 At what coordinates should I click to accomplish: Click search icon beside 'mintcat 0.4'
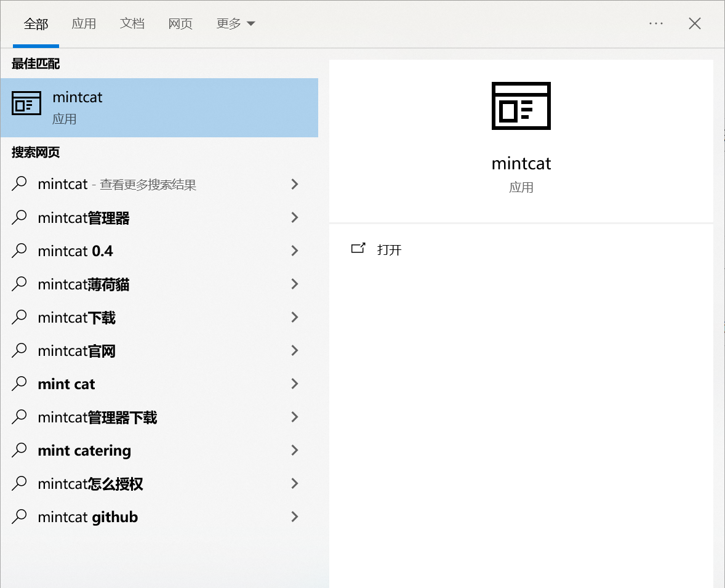(x=20, y=250)
